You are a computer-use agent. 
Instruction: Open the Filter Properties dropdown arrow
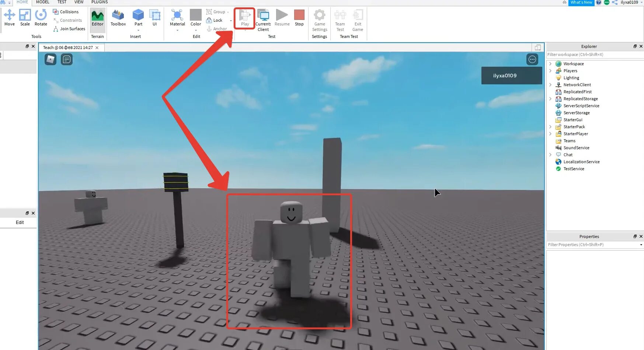click(641, 245)
